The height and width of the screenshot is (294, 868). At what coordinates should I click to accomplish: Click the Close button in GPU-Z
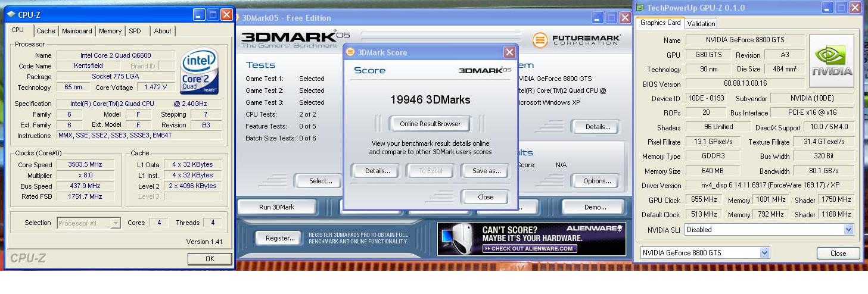(x=838, y=253)
